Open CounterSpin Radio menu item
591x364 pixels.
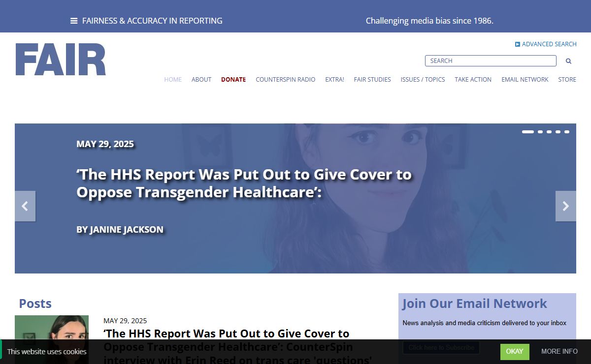tap(286, 79)
